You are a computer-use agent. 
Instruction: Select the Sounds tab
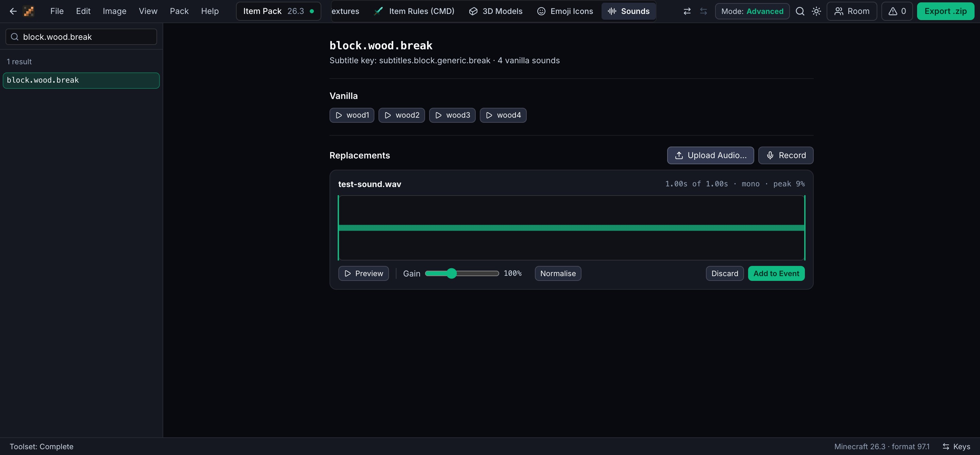point(628,12)
